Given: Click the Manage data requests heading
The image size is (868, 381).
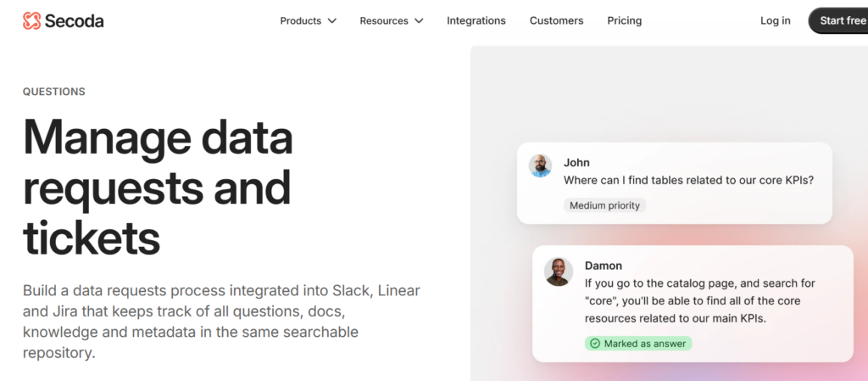Looking at the screenshot, I should pos(158,187).
